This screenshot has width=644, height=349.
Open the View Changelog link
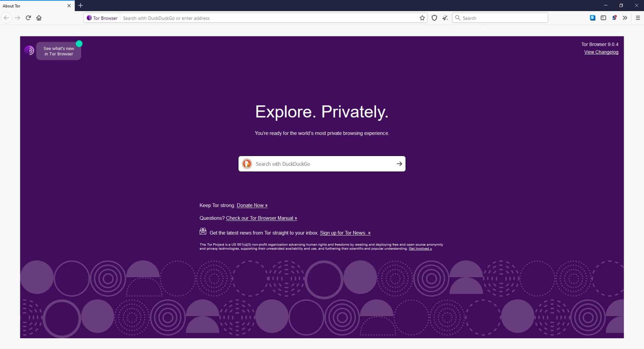601,52
